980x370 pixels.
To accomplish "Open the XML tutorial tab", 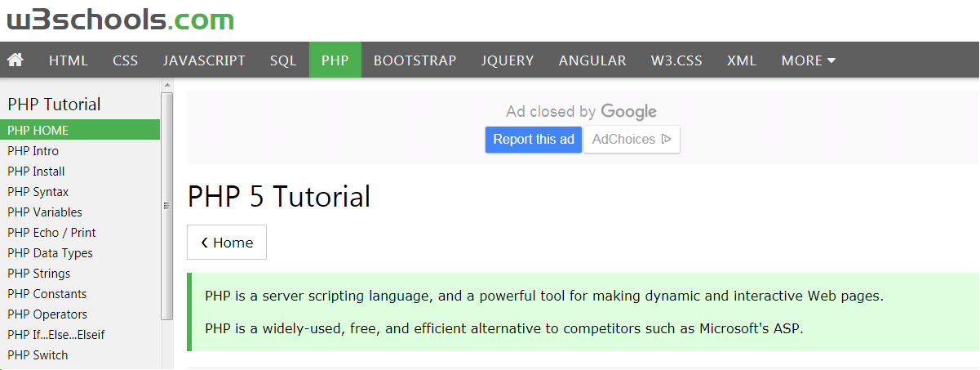I will (742, 60).
